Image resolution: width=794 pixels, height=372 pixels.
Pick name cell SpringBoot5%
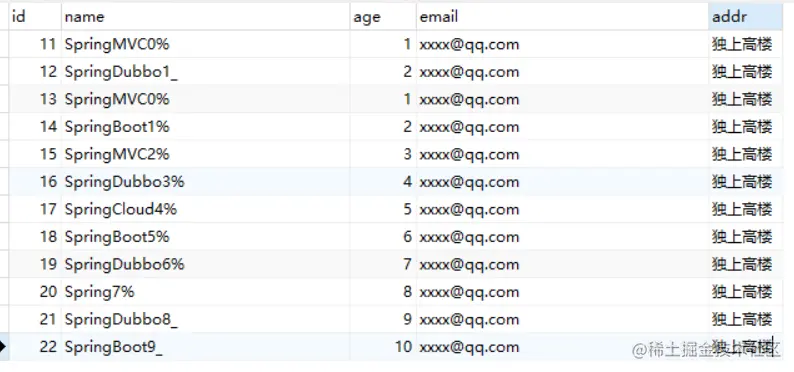[x=206, y=237]
